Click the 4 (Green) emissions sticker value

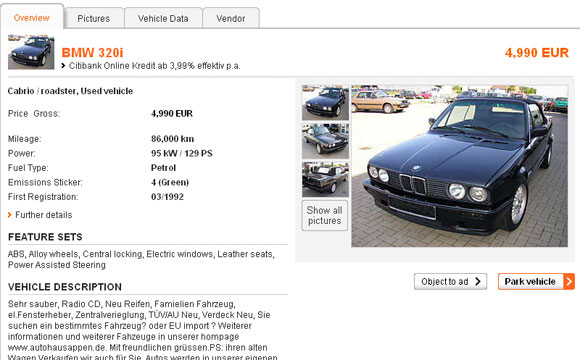pos(170,182)
